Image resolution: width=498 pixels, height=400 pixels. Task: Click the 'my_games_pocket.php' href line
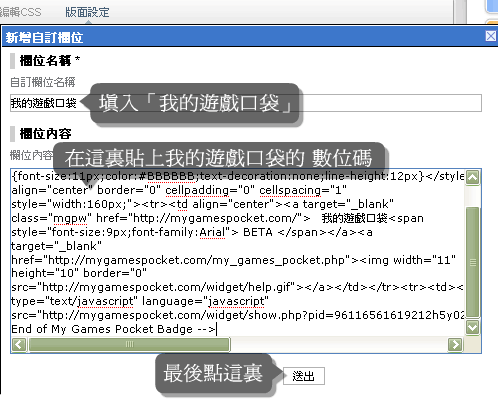pos(233,260)
